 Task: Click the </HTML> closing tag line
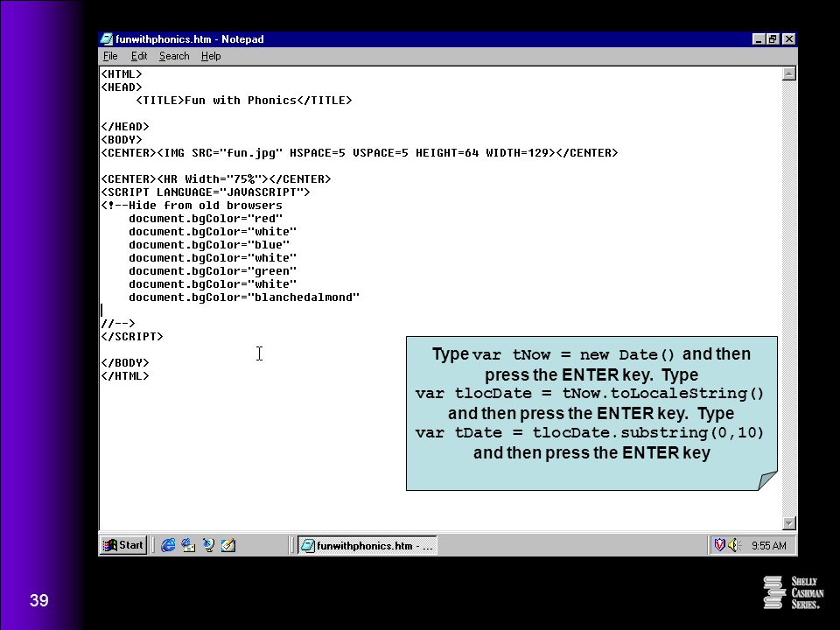(x=125, y=376)
